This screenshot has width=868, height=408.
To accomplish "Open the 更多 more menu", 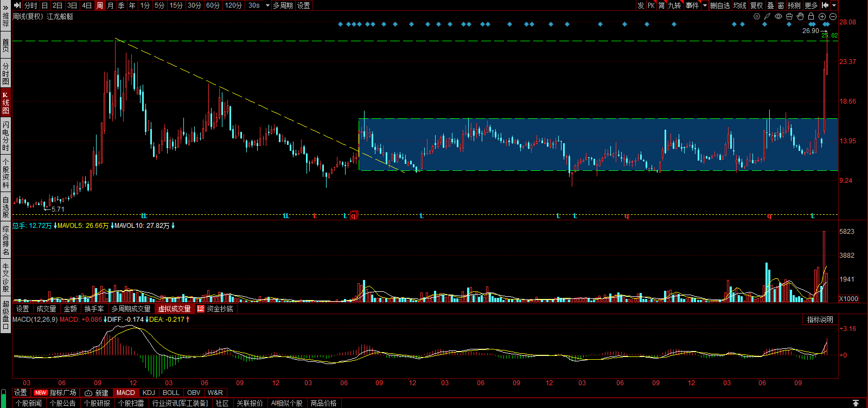I will pyautogui.click(x=811, y=5).
